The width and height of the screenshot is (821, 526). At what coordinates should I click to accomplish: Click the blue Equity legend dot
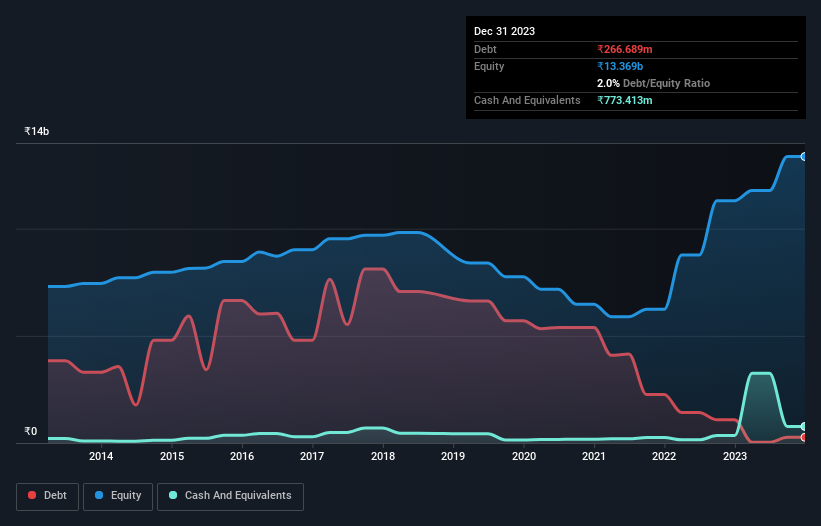click(x=99, y=495)
